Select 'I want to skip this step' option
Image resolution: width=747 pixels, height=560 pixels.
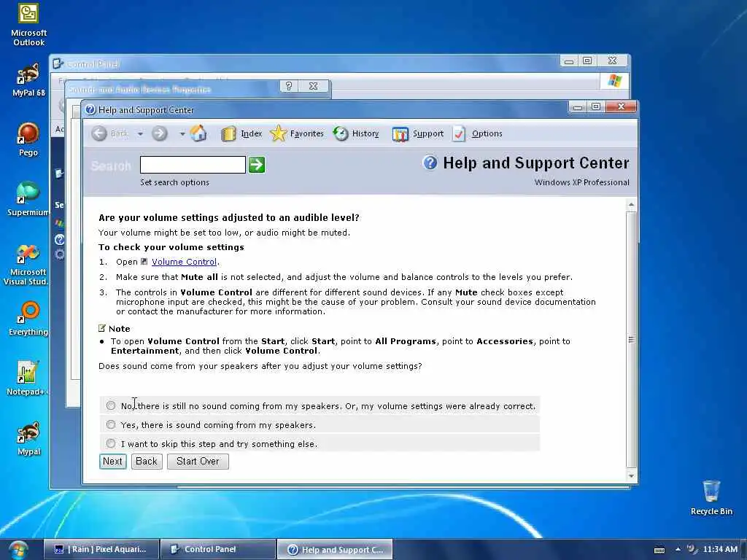pyautogui.click(x=111, y=443)
